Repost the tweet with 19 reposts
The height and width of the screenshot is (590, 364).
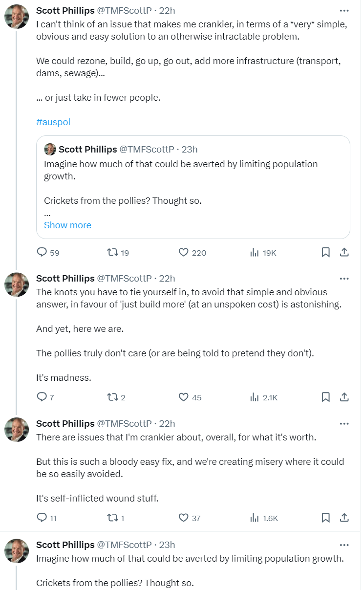[112, 252]
